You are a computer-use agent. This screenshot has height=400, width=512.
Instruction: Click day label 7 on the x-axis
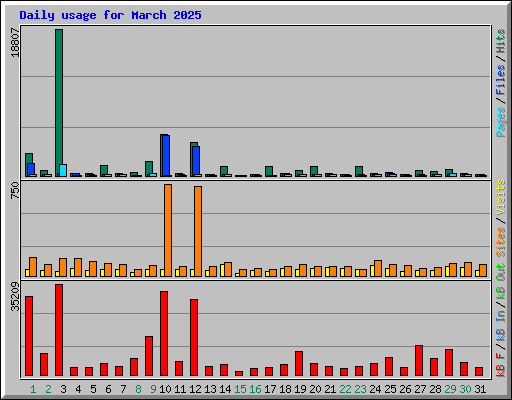[123, 389]
